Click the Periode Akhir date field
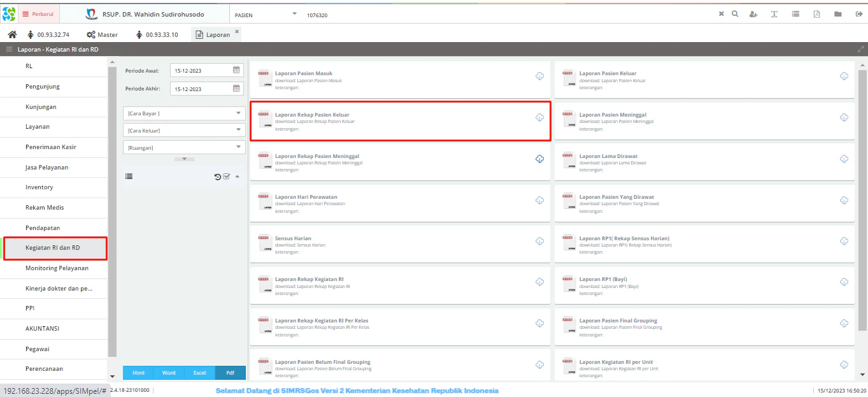Viewport: 868px width, 397px height. point(201,89)
